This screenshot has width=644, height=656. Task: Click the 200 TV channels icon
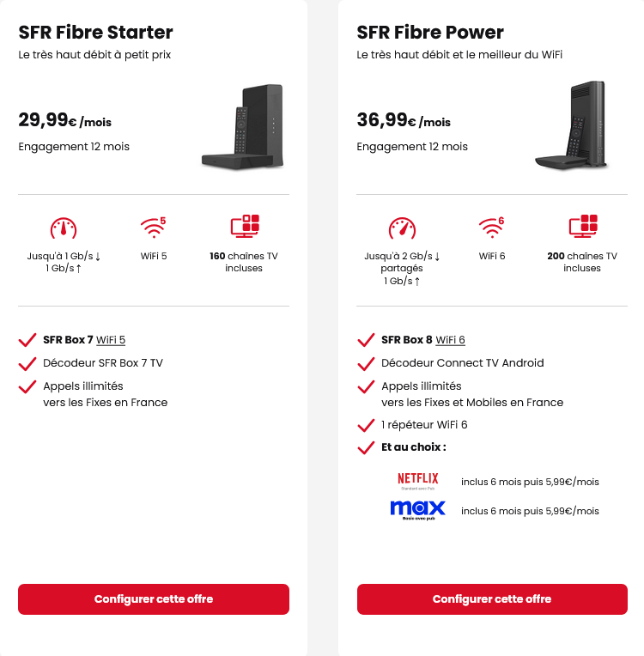point(582,228)
